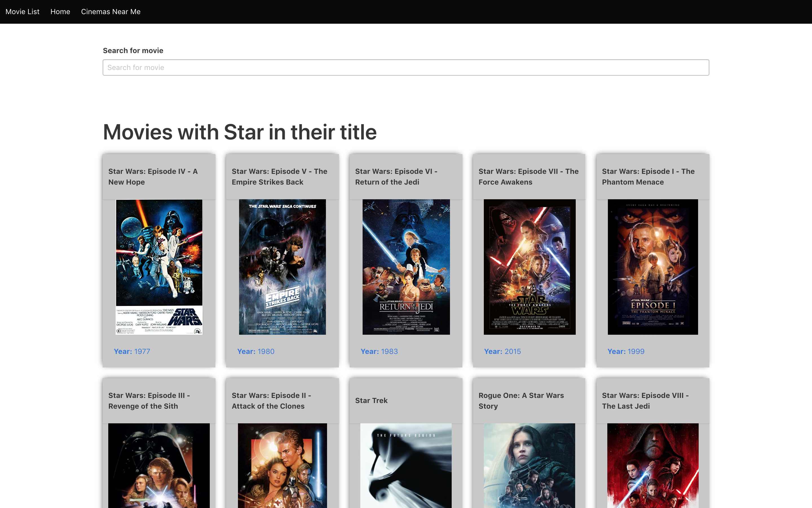Click the Search for movie label

(133, 51)
